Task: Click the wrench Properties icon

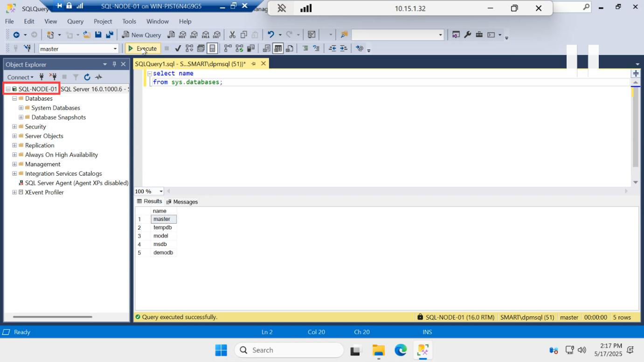Action: 467,34
